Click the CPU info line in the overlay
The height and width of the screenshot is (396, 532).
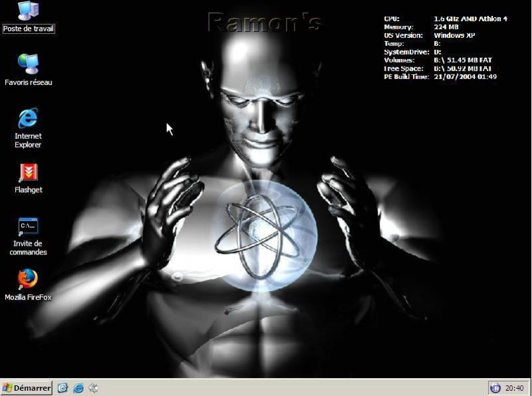(x=446, y=19)
